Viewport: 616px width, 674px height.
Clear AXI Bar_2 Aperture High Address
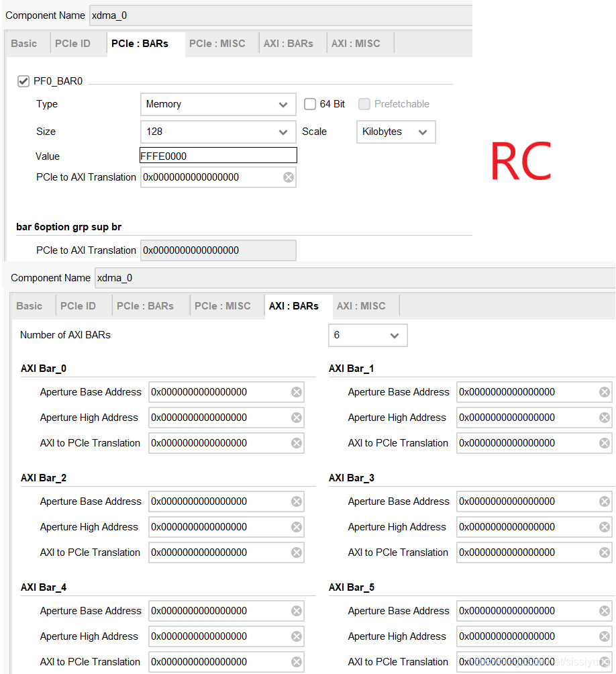click(297, 527)
